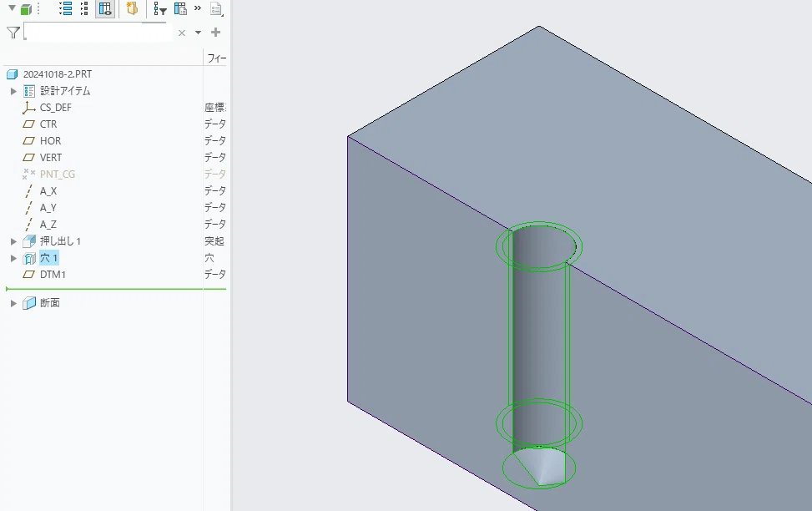The width and height of the screenshot is (812, 511).
Task: Click the plus add-filter button
Action: click(x=216, y=32)
